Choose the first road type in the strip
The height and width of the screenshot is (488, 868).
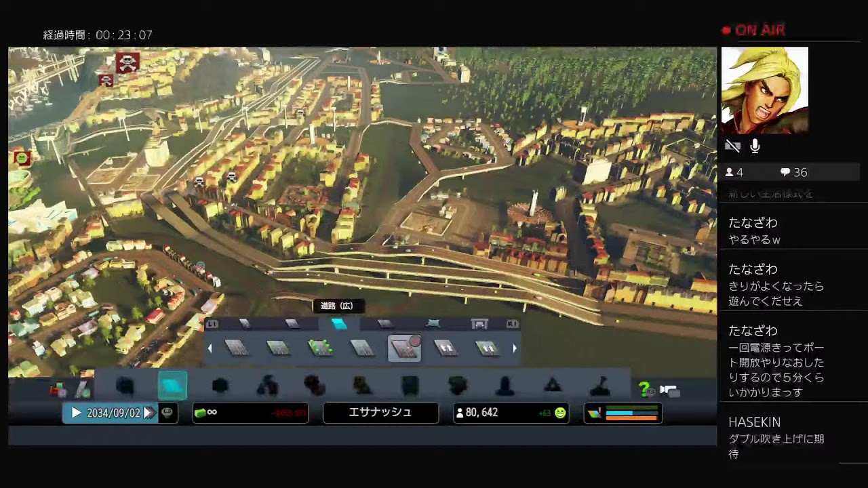click(236, 348)
